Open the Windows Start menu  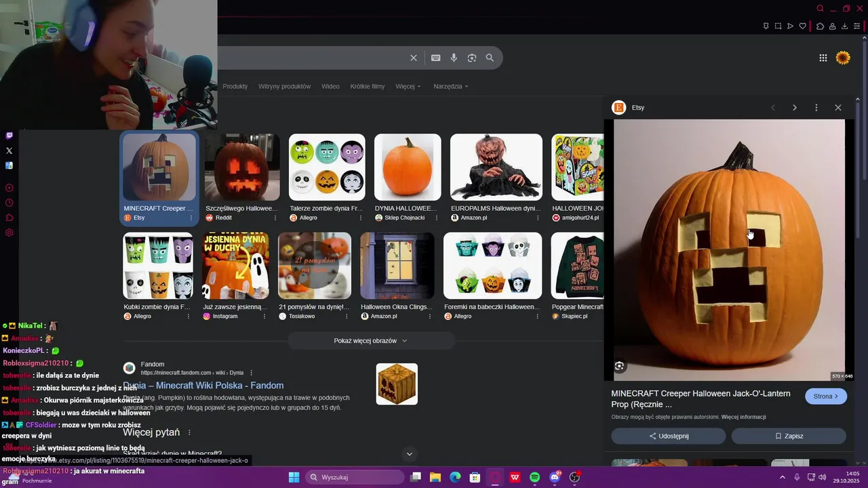[294, 477]
